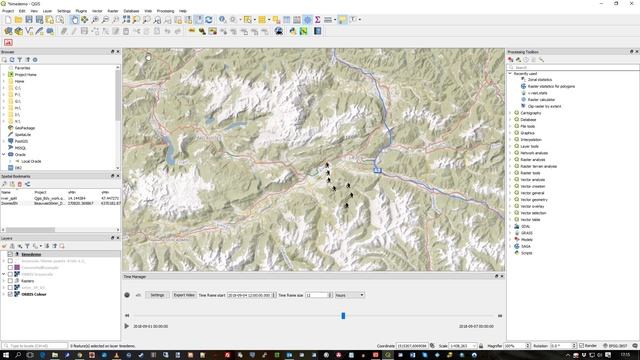Viewport: 640px width, 360px height.
Task: Expand the Raster analysis toolbox group
Action: click(x=510, y=160)
